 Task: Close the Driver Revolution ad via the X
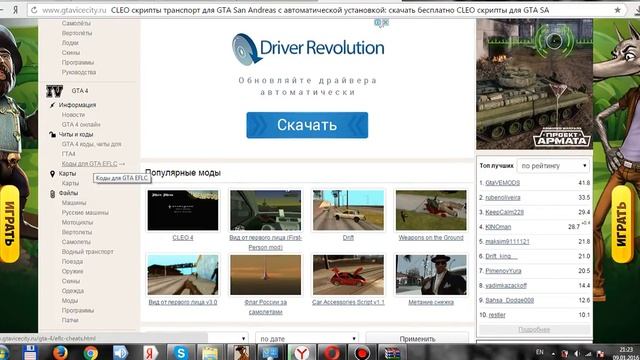[x=385, y=23]
